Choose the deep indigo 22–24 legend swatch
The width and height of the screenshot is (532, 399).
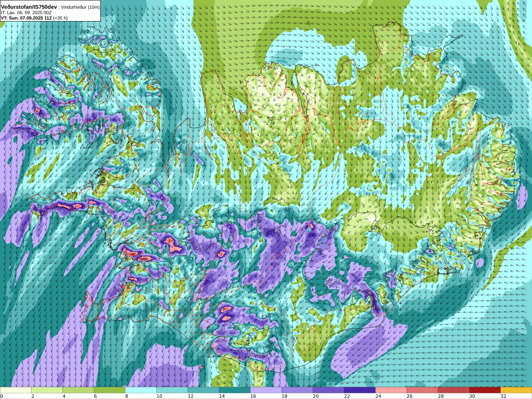tap(360, 390)
